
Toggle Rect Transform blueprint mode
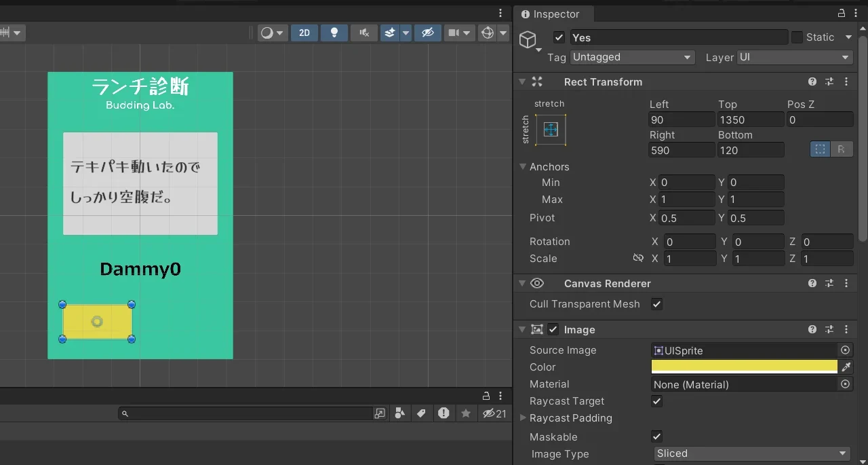[821, 149]
